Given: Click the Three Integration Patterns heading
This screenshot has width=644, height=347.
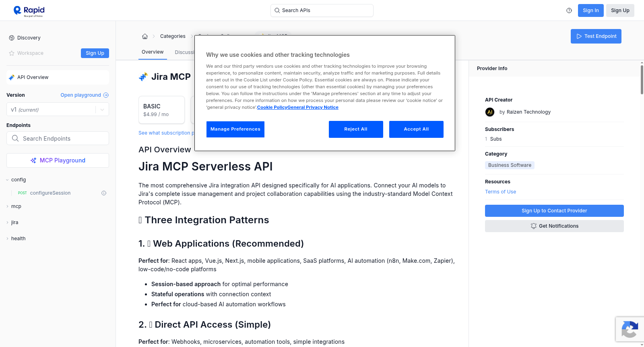Looking at the screenshot, I should tap(204, 220).
